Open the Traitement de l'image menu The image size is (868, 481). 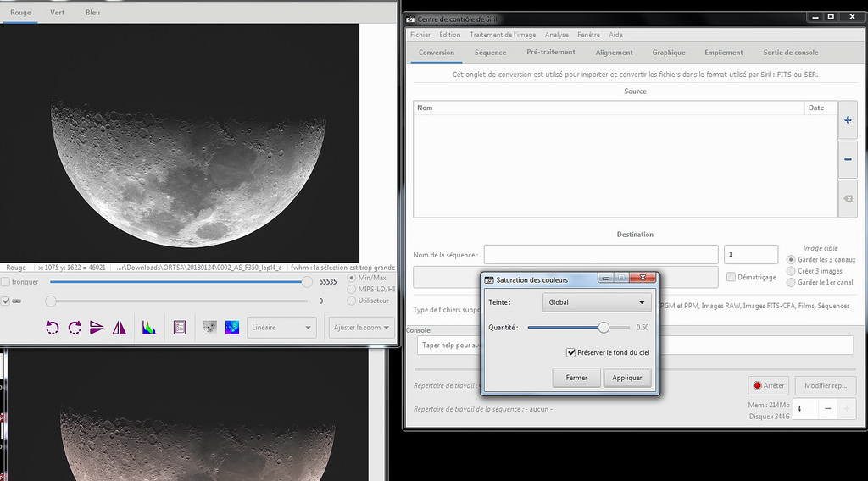click(503, 35)
